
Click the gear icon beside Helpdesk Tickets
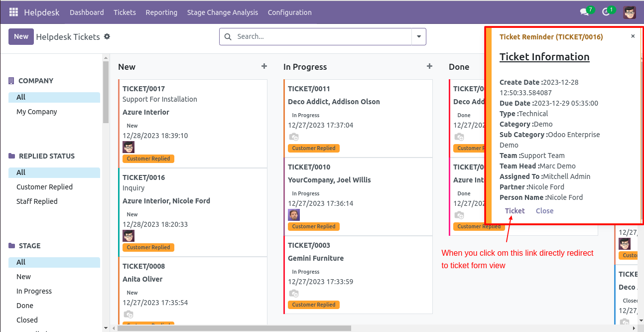(x=107, y=36)
